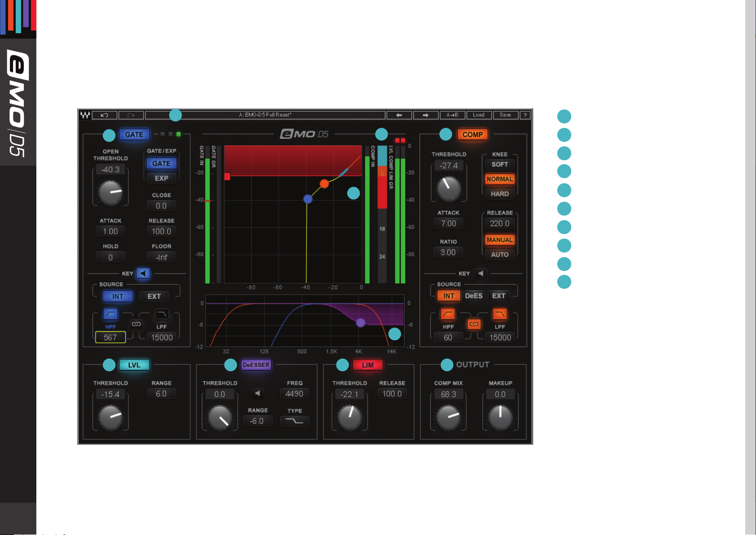This screenshot has width=756, height=535.
Task: Select EXP expander mode
Action: click(x=162, y=178)
